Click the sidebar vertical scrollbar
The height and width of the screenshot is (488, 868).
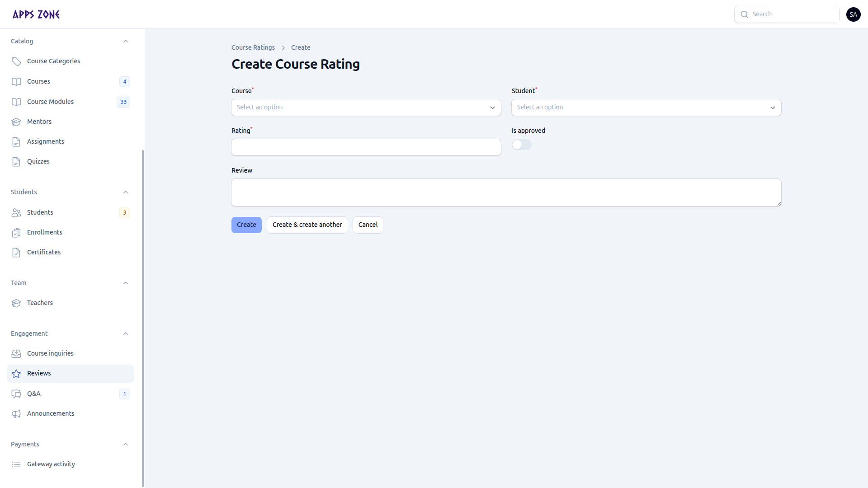pyautogui.click(x=143, y=319)
